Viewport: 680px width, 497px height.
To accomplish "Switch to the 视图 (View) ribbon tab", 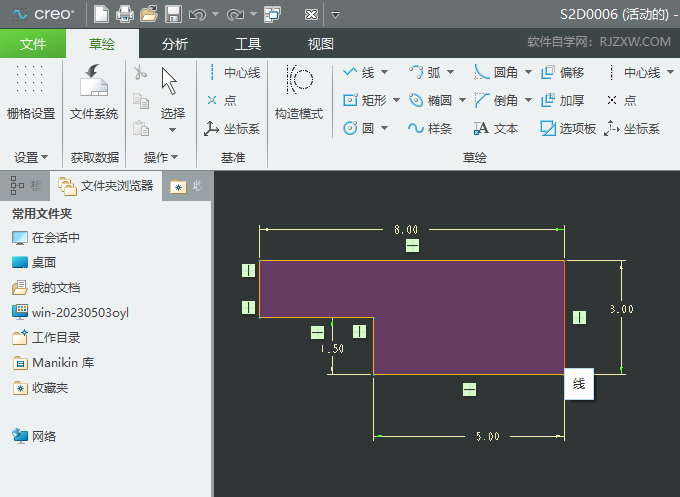I will coord(320,44).
